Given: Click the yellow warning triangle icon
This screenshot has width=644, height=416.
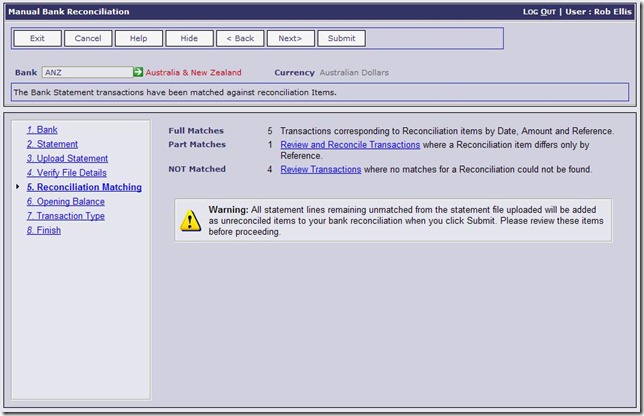Looking at the screenshot, I should tap(190, 221).
